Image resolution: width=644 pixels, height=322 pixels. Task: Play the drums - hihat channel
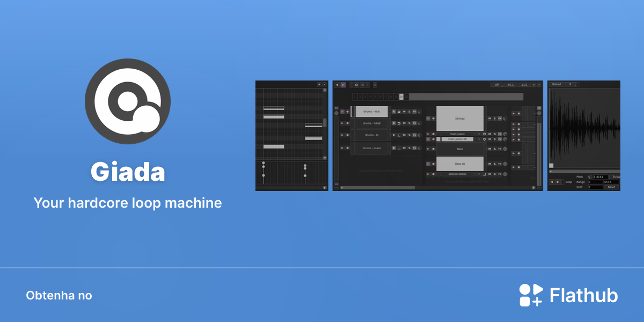click(x=342, y=123)
